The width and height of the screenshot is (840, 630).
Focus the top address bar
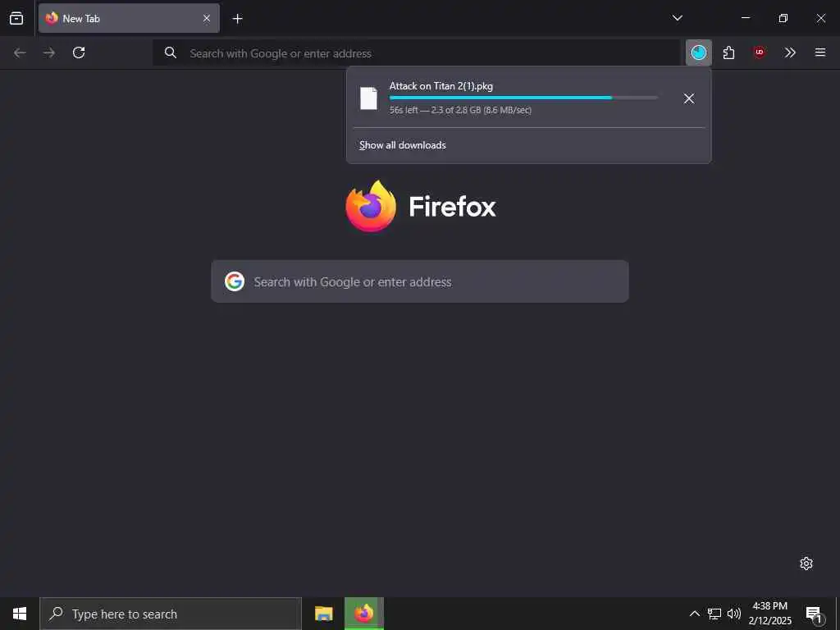click(x=417, y=53)
